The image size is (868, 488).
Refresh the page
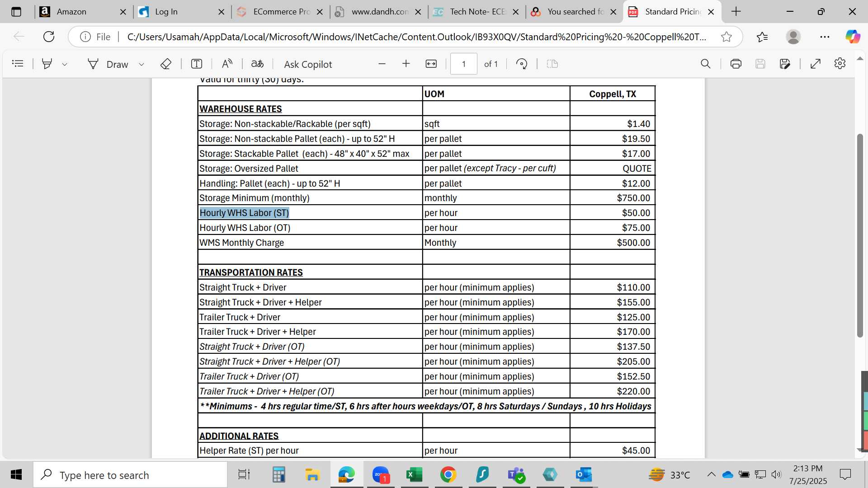(49, 37)
